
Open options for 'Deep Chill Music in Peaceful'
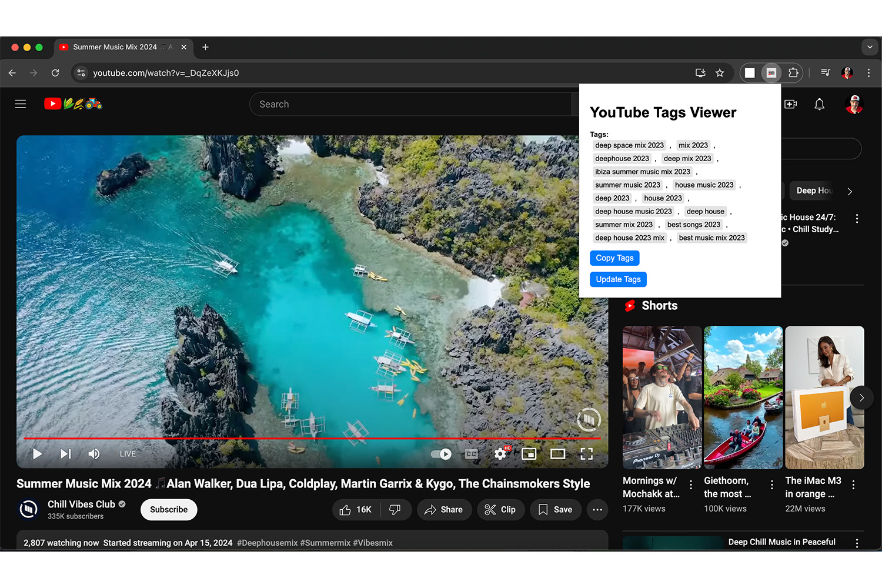(857, 543)
